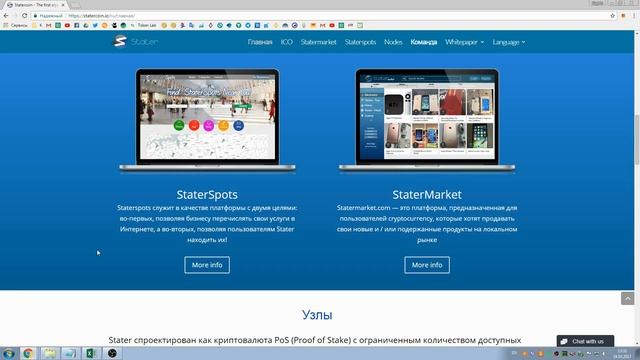Click the secure padlock site info icon
The width and height of the screenshot is (640, 360).
36,16
